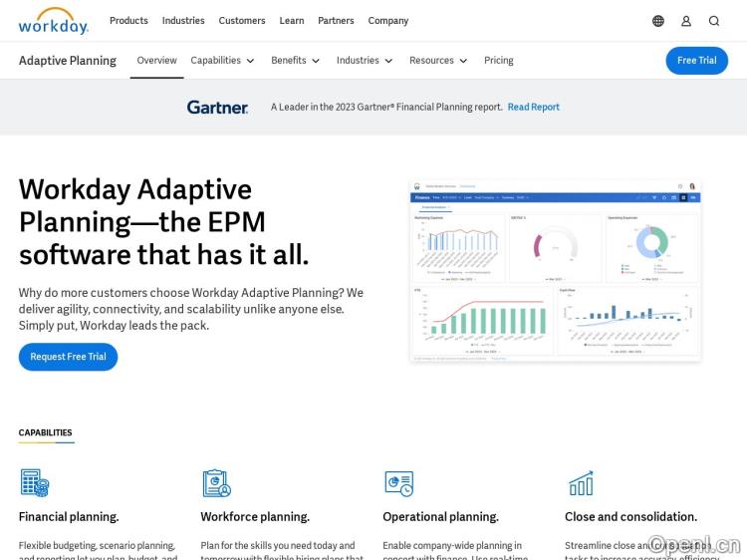Screen dimensions: 747x560
Task: Open the dashboard screenshot image
Action: (x=555, y=271)
